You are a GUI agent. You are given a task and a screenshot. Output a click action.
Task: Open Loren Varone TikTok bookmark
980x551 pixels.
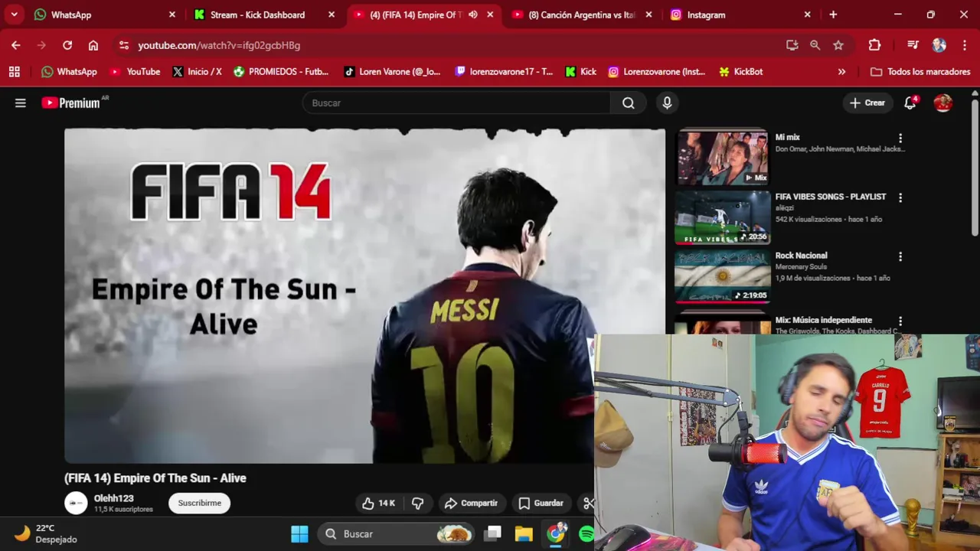point(392,71)
